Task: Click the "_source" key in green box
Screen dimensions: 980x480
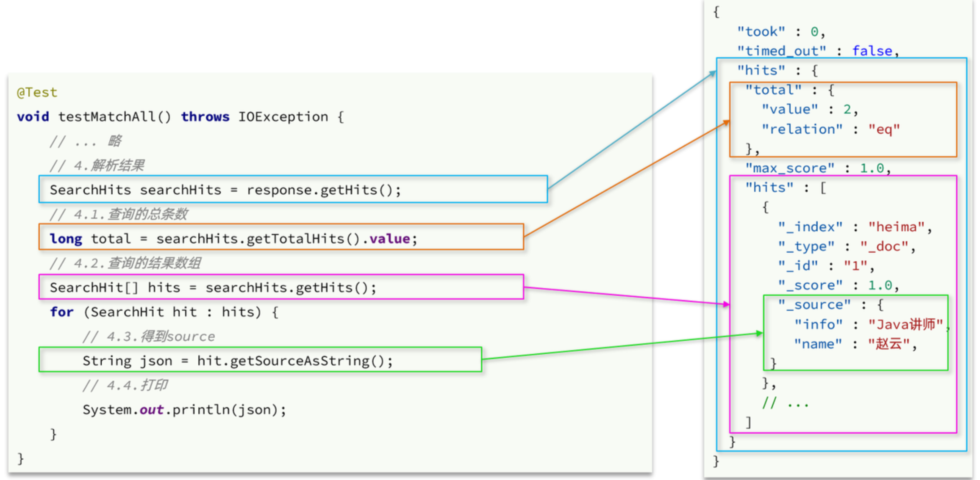Action: [814, 305]
